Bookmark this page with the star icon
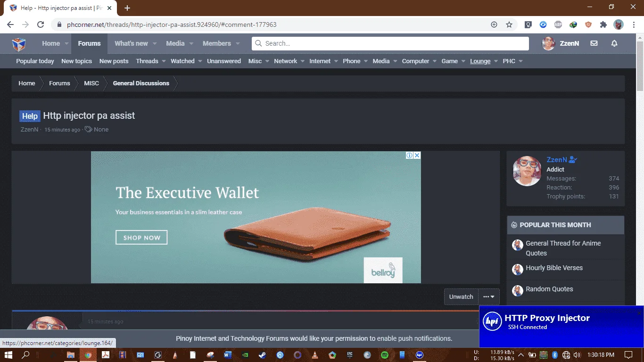This screenshot has width=644, height=362. pos(509,25)
